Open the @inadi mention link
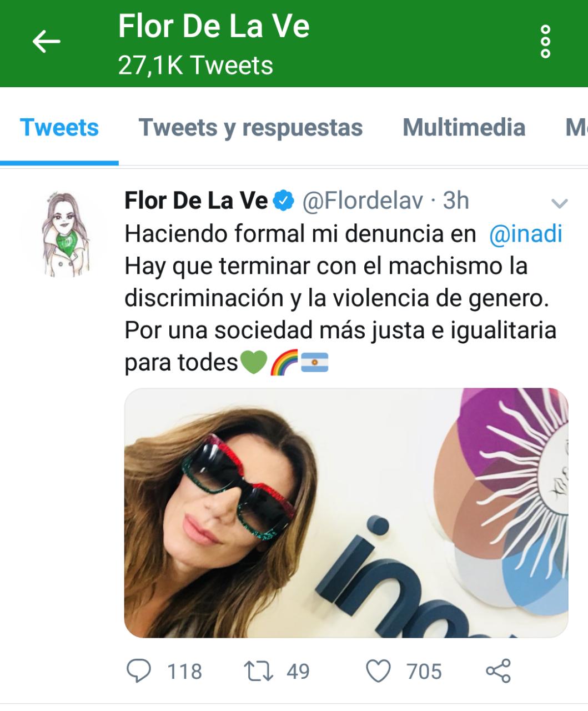 click(x=526, y=234)
